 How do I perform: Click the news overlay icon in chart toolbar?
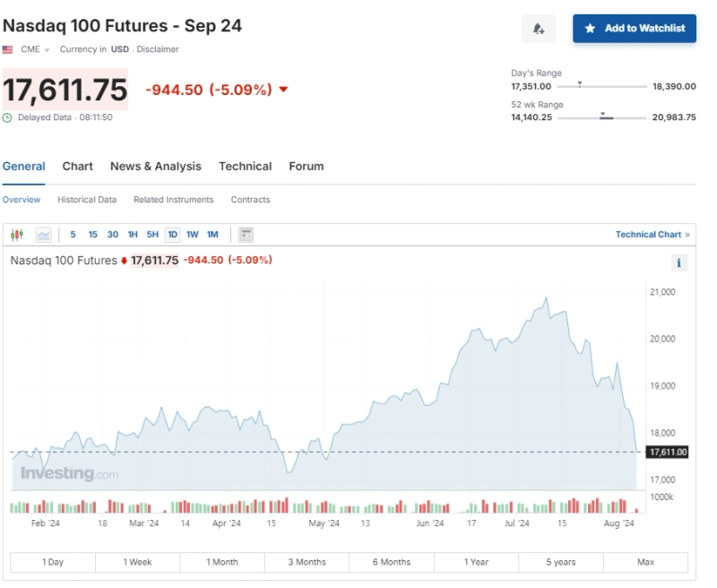246,235
